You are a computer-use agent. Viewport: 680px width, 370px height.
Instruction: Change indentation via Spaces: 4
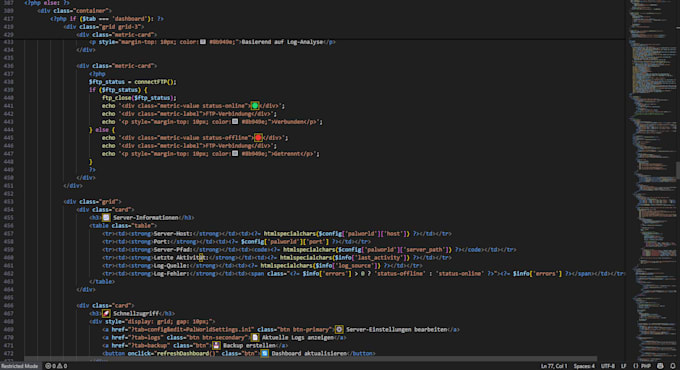(x=584, y=366)
